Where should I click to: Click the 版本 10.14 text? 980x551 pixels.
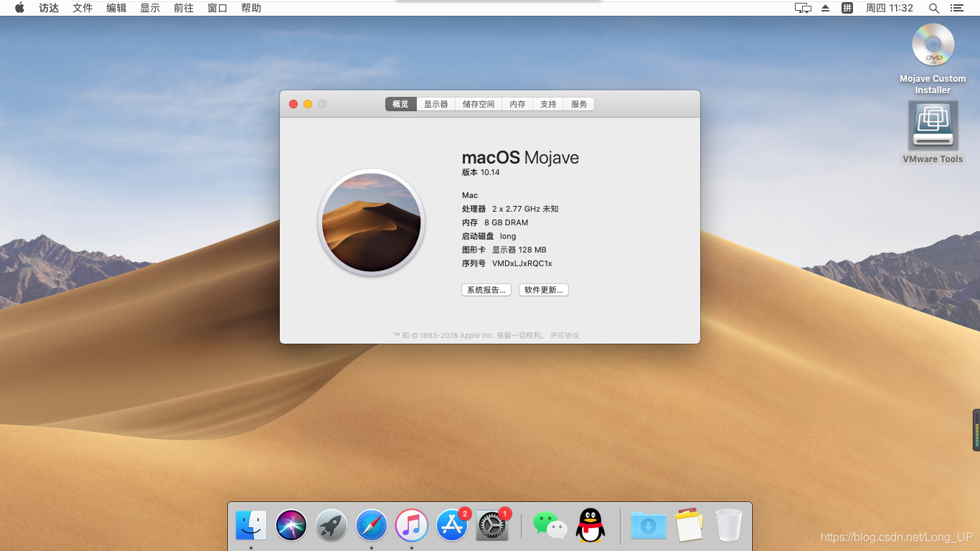point(481,172)
